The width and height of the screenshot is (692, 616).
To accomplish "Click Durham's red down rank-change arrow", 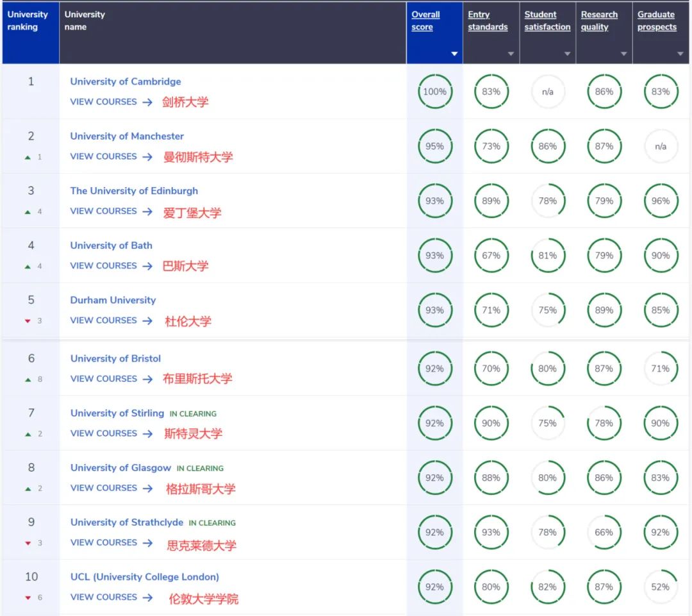I will click(x=28, y=321).
